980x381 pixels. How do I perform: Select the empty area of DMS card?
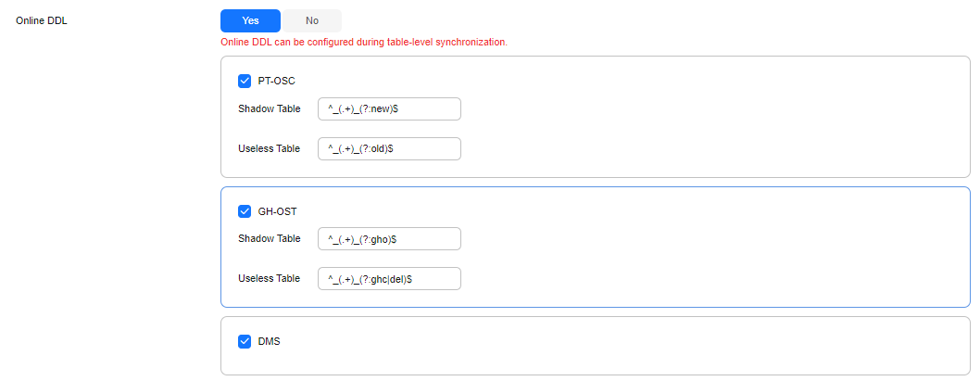625,346
